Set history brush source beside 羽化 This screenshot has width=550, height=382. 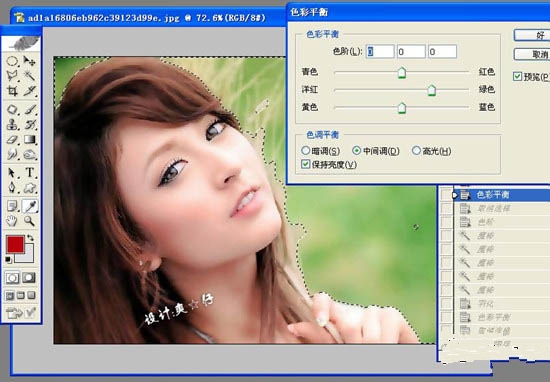click(x=446, y=303)
